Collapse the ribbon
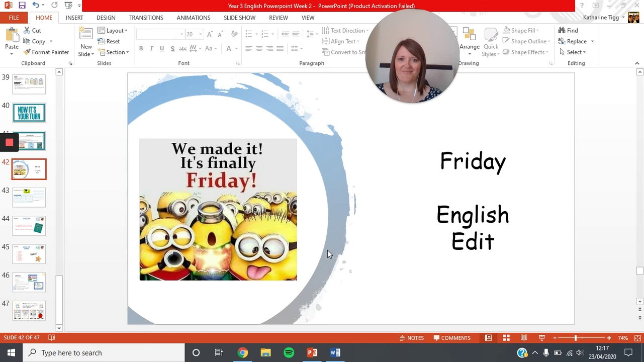644x362 pixels. coord(637,63)
